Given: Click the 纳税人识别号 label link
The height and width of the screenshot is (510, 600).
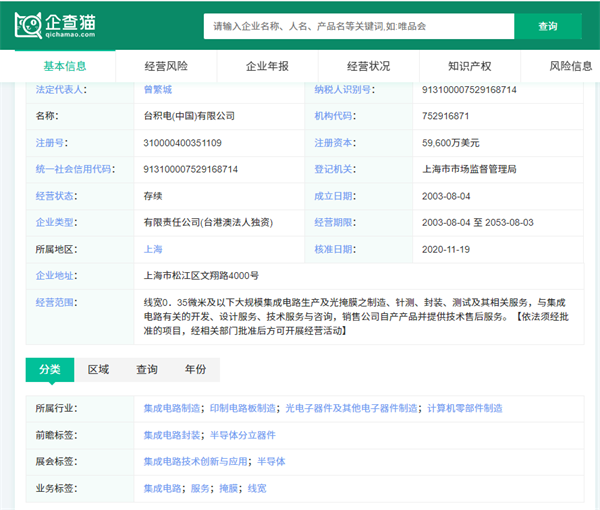Looking at the screenshot, I should pos(342,90).
